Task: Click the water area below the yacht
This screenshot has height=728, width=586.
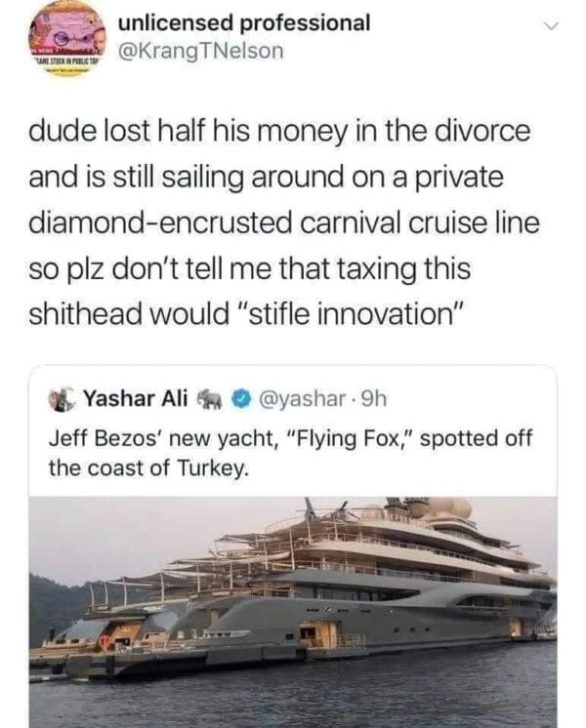Action: (293, 698)
